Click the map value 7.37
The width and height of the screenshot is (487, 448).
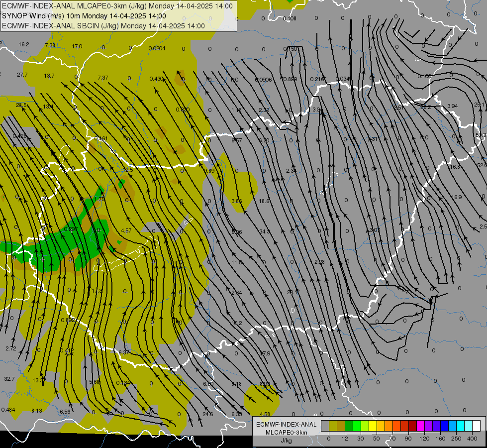click(103, 78)
